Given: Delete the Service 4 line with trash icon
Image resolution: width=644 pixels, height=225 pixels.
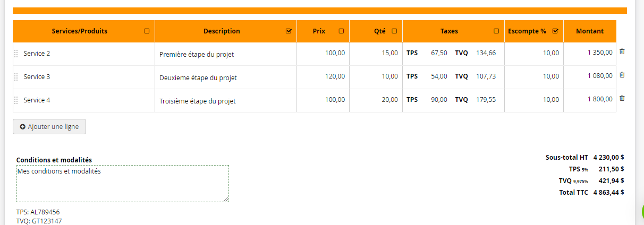Looking at the screenshot, I should (622, 98).
